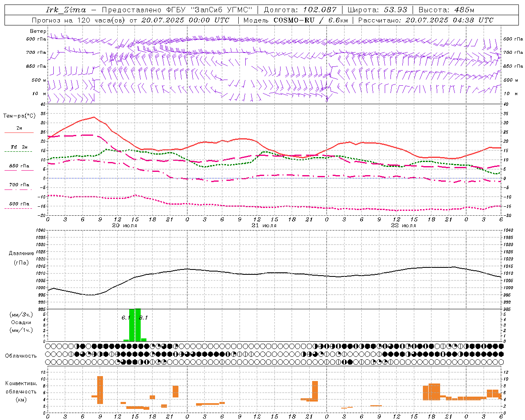Click the 22 июля date label
The image size is (525, 420).
click(404, 226)
